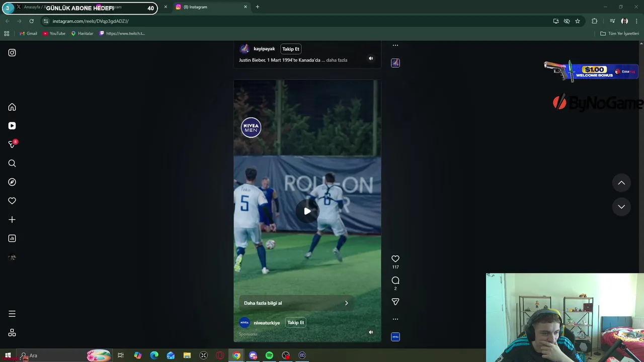Go to the next reel with down arrow

click(x=621, y=207)
